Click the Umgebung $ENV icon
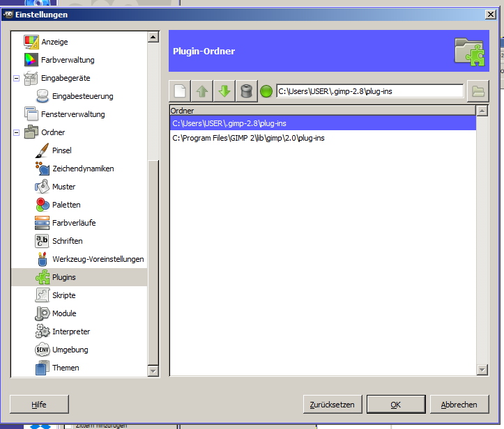Image resolution: width=504 pixels, height=429 pixels. [x=42, y=350]
